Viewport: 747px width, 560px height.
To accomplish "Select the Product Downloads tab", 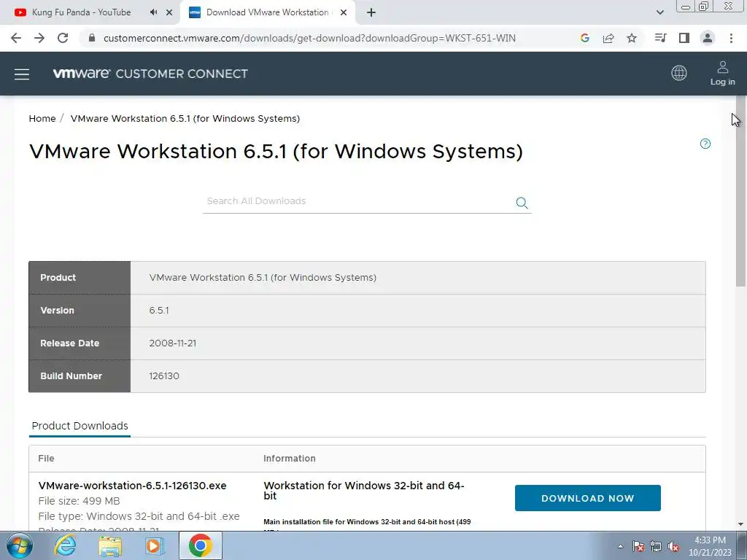I will coord(80,426).
